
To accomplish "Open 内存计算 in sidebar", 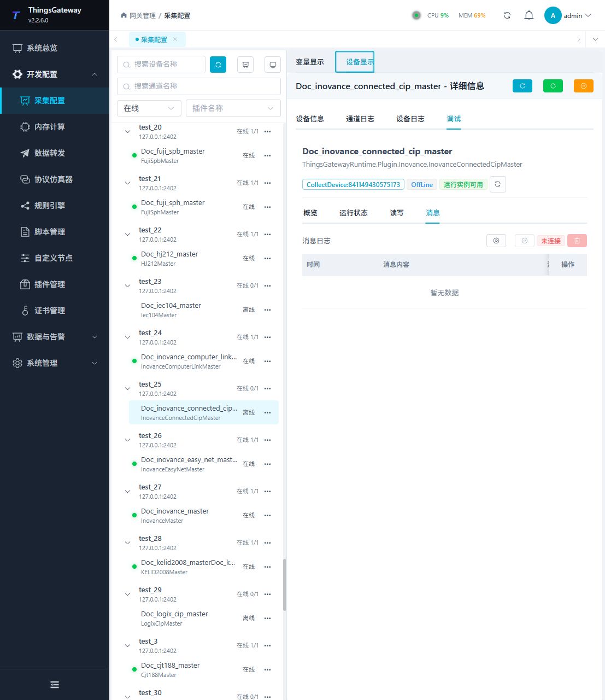I will 55,127.
